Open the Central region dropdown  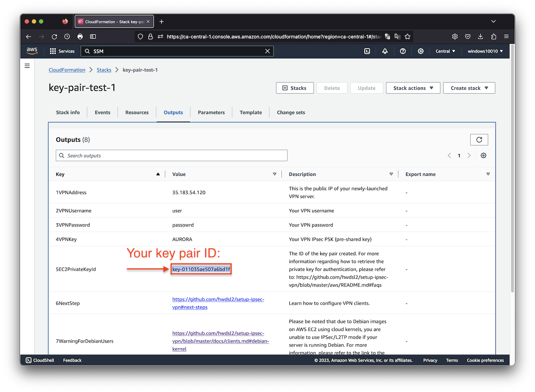445,51
